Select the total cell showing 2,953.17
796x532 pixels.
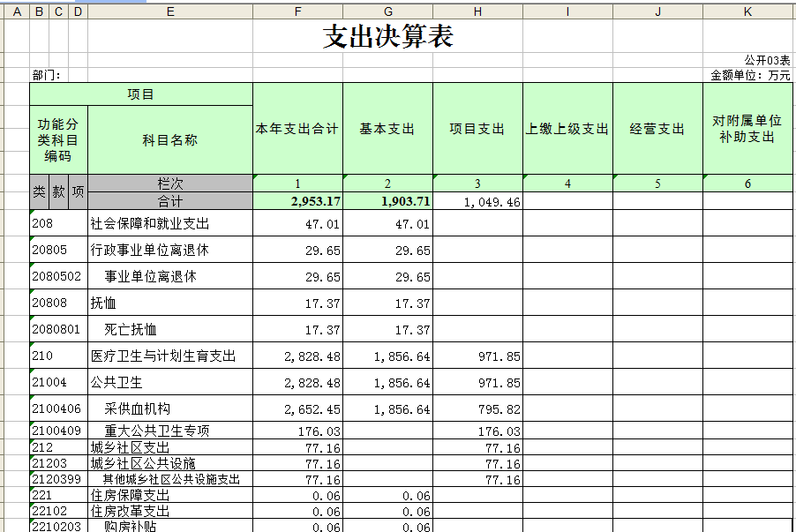(297, 201)
